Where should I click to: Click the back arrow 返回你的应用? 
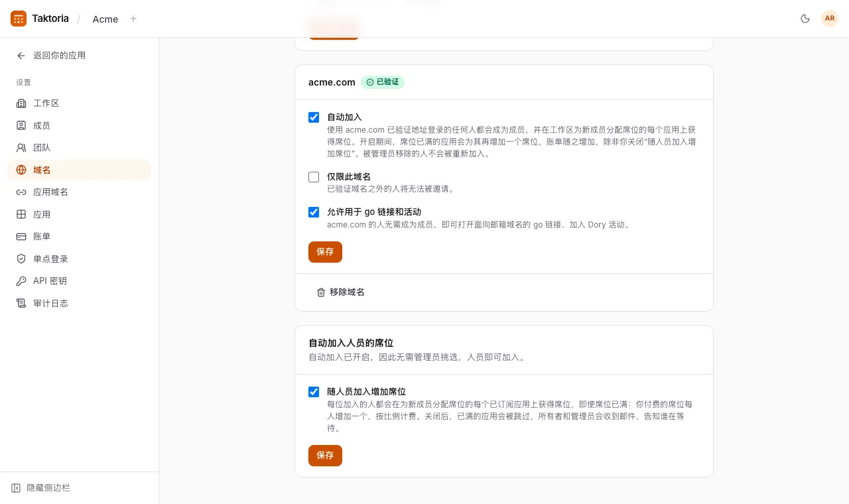[x=21, y=56]
